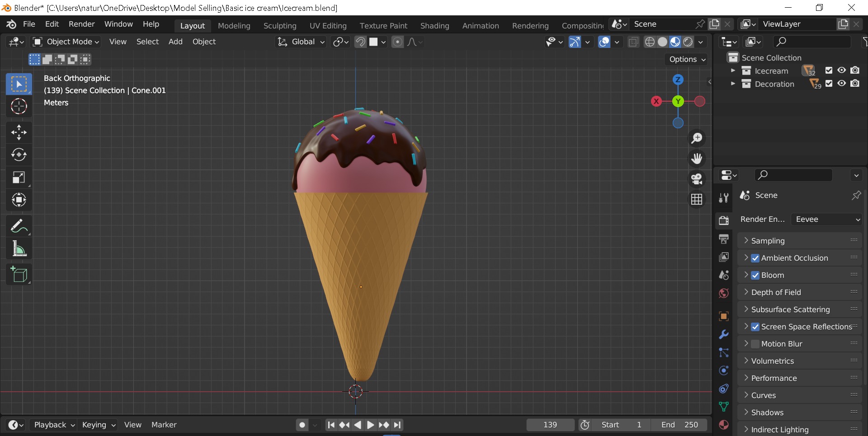Select the Add Cube tool
868x436 pixels.
(x=19, y=274)
